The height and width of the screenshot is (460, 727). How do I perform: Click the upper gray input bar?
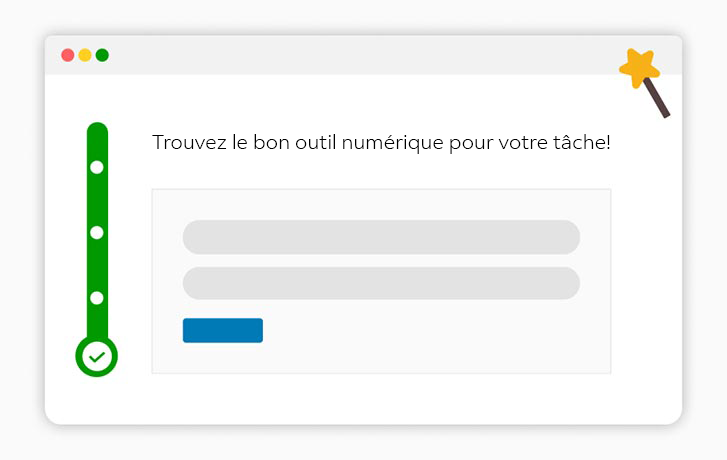[381, 237]
